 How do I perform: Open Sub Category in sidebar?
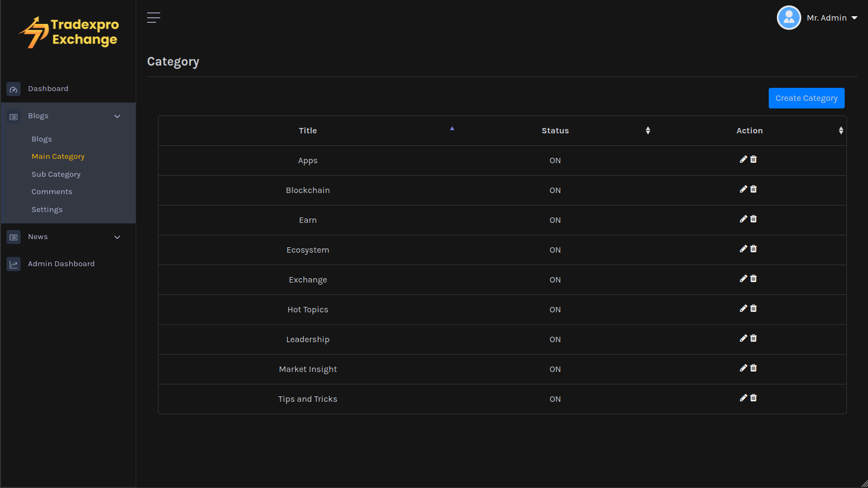click(56, 175)
